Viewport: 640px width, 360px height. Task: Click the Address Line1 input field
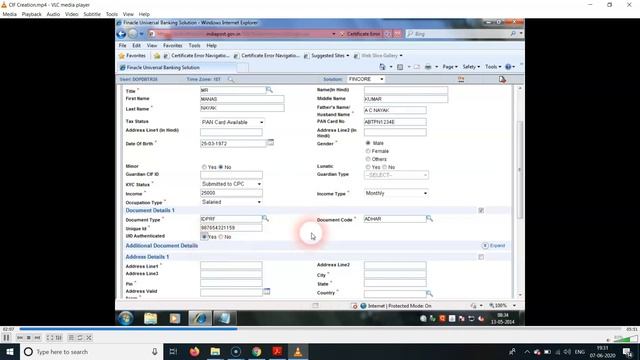(x=231, y=266)
